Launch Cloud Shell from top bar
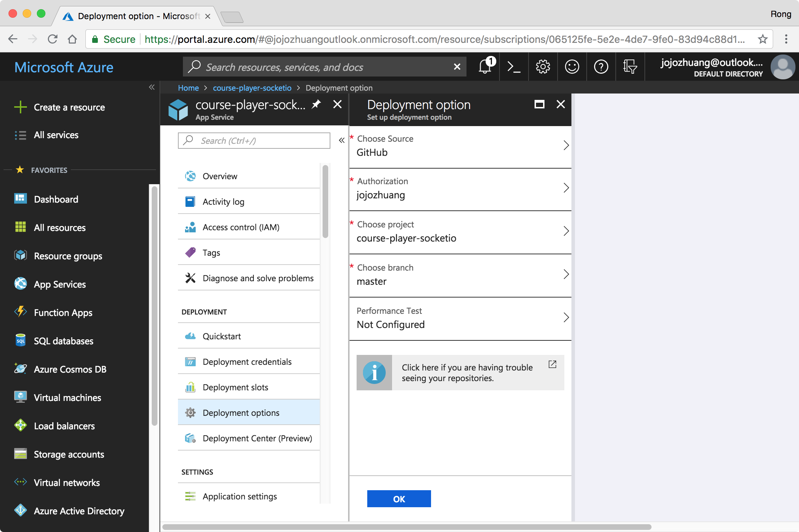 pyautogui.click(x=514, y=67)
